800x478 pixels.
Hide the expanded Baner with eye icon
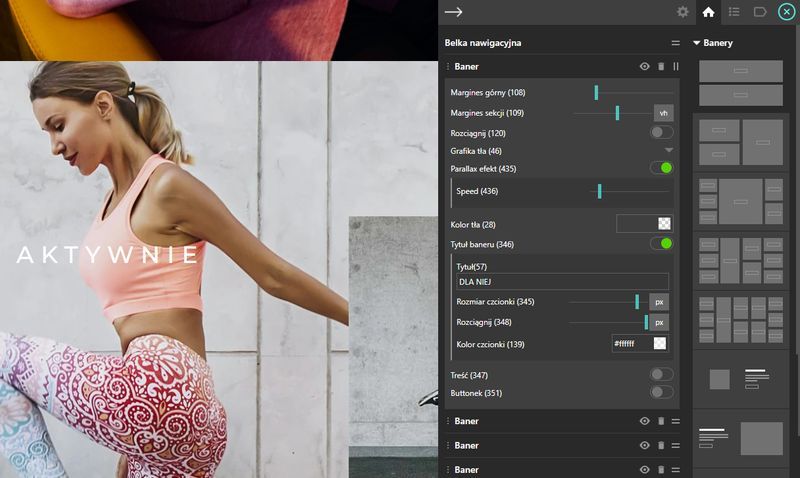click(645, 67)
